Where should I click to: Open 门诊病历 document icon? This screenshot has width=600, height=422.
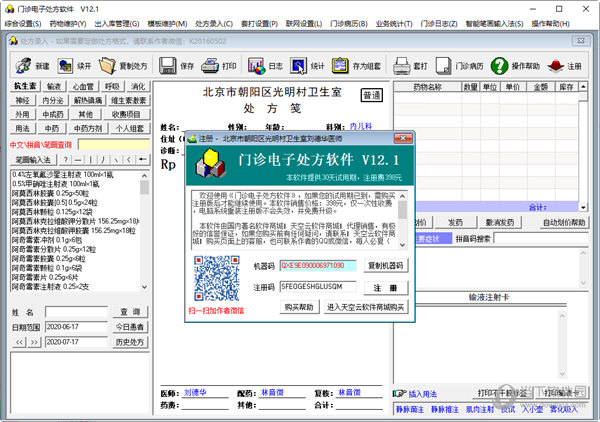(x=443, y=66)
